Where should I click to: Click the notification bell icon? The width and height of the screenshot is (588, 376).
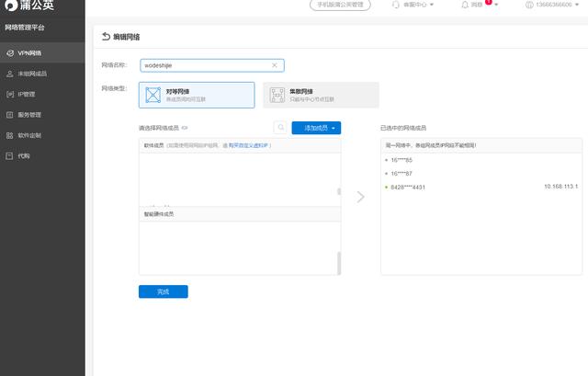pos(465,5)
